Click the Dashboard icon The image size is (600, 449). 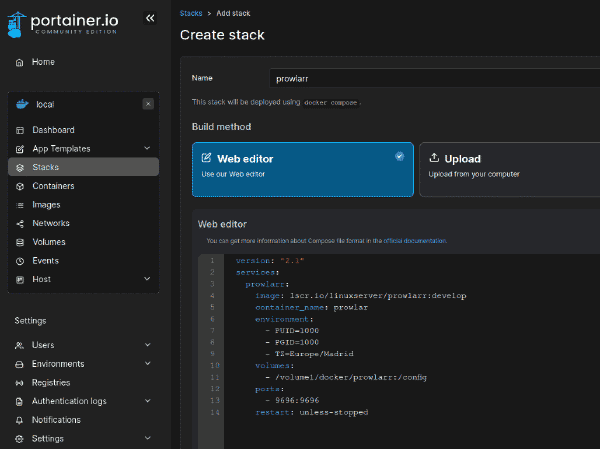pyautogui.click(x=20, y=131)
